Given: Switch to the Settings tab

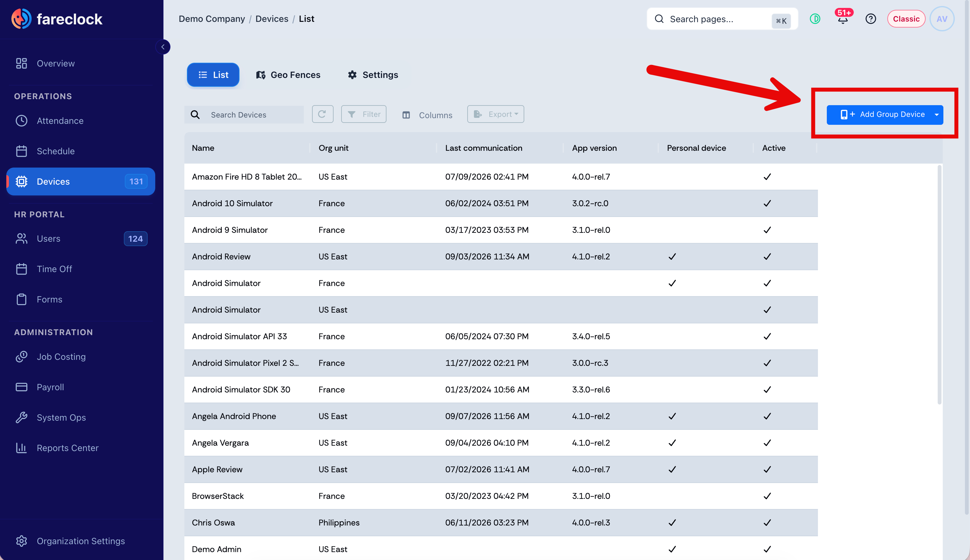Looking at the screenshot, I should coord(373,75).
